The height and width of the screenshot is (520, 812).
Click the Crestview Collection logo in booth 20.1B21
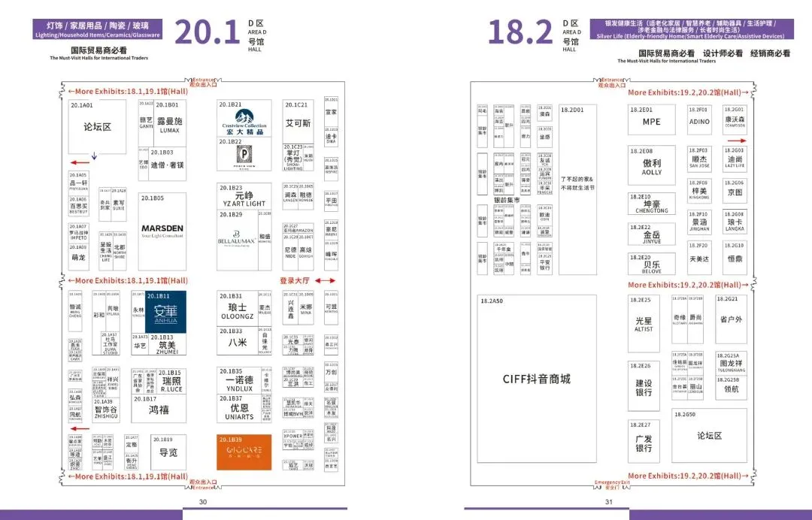(x=244, y=122)
